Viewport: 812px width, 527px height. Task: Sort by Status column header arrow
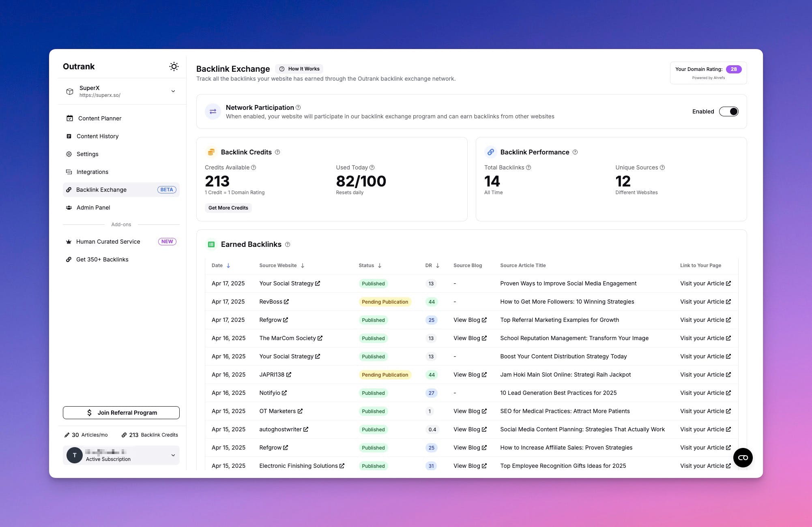380,266
